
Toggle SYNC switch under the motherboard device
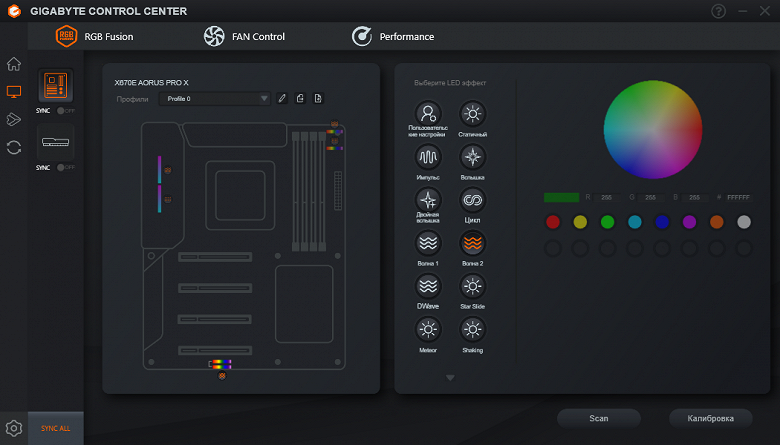[66, 111]
